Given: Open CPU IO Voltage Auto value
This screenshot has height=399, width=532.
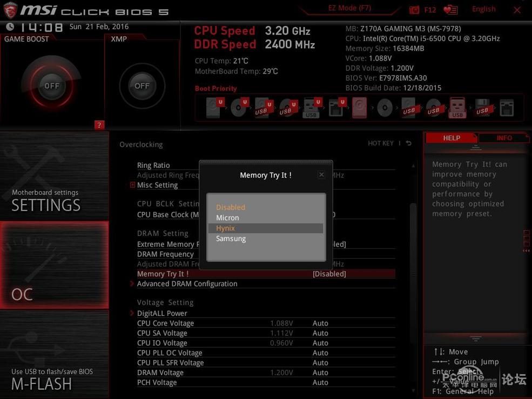Looking at the screenshot, I should coord(320,343).
